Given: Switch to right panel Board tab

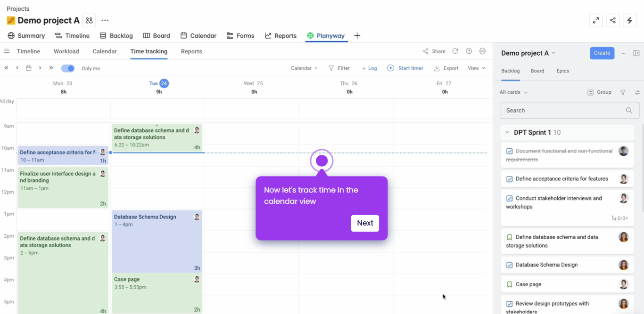Looking at the screenshot, I should coord(537,71).
